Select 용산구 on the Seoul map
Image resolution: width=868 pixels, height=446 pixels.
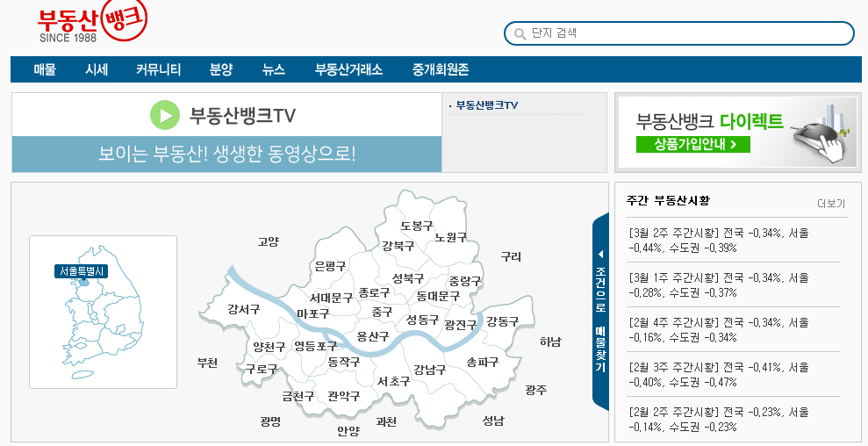(372, 336)
